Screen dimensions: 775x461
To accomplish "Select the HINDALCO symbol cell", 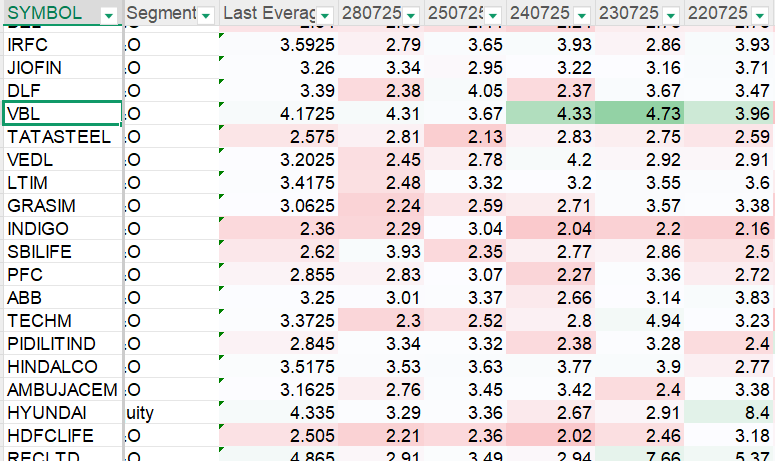I will (62, 366).
